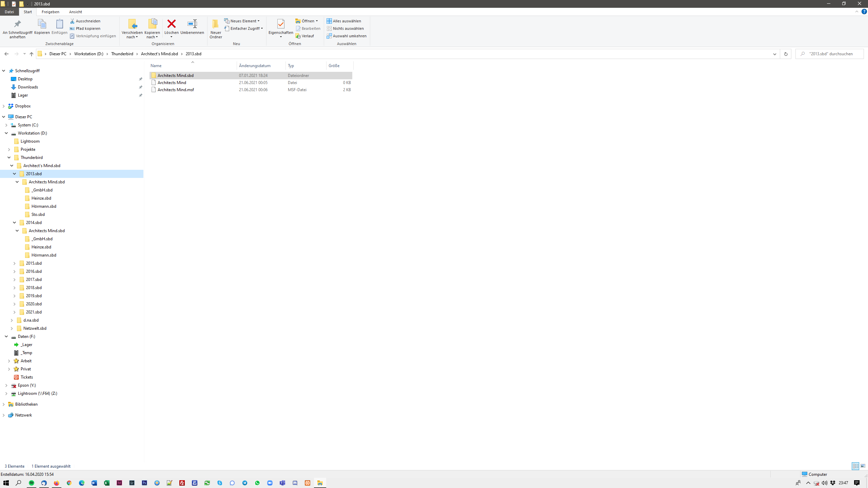Go up one folder level arrow
868x488 pixels.
click(32, 54)
